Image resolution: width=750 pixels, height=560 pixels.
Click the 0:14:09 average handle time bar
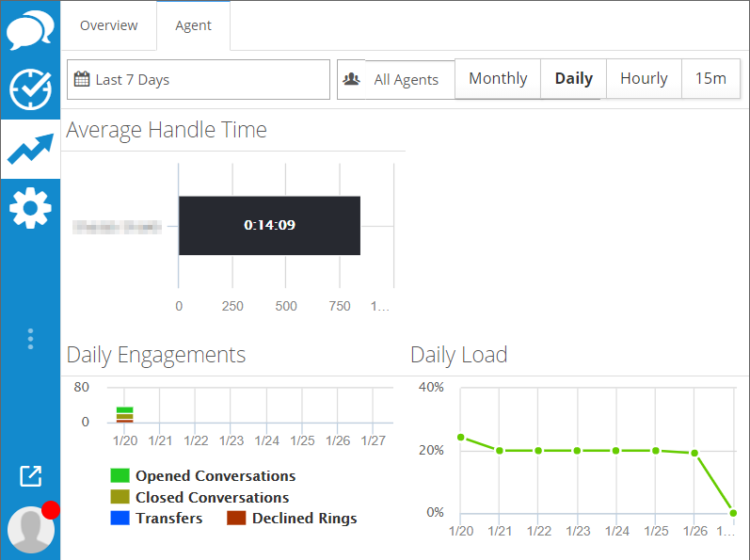[269, 226]
